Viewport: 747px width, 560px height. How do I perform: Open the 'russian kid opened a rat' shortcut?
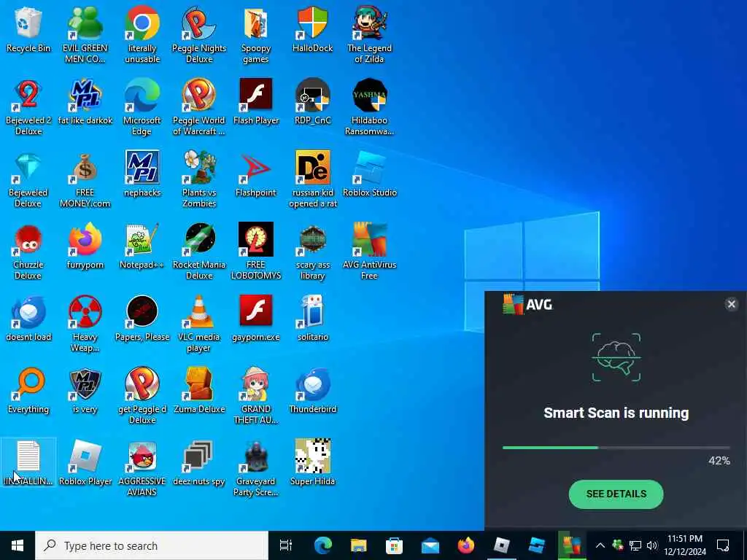point(312,178)
